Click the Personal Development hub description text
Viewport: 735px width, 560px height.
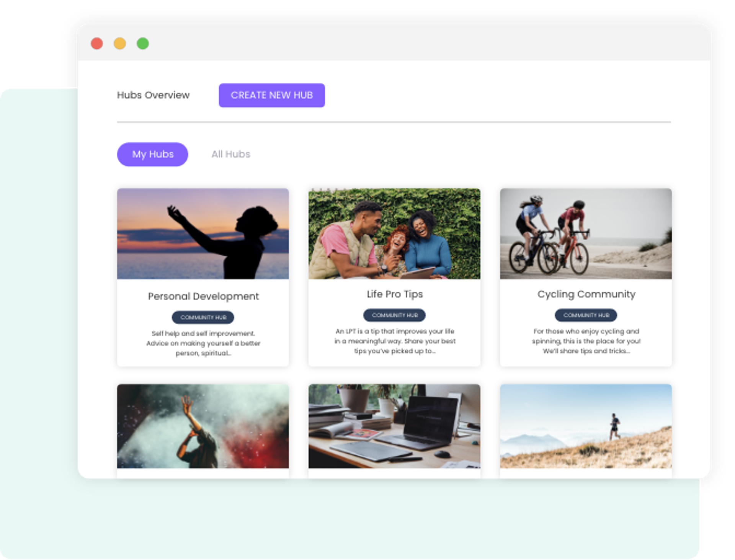point(203,343)
